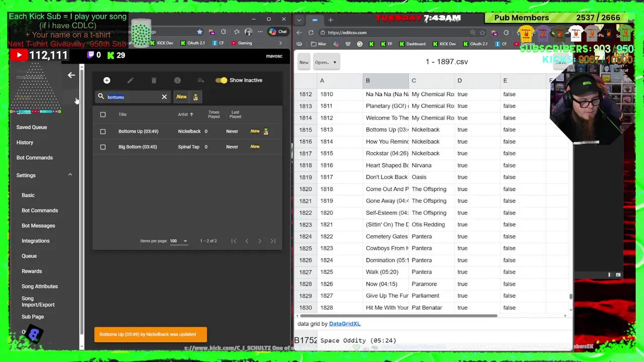Open Bot Messages settings
644x362 pixels.
click(38, 226)
